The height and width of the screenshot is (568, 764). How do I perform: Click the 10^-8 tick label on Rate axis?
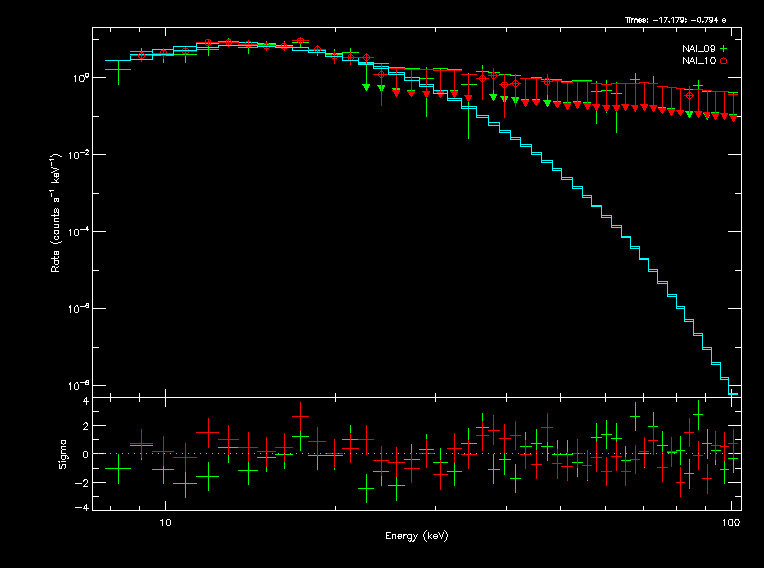(81, 385)
